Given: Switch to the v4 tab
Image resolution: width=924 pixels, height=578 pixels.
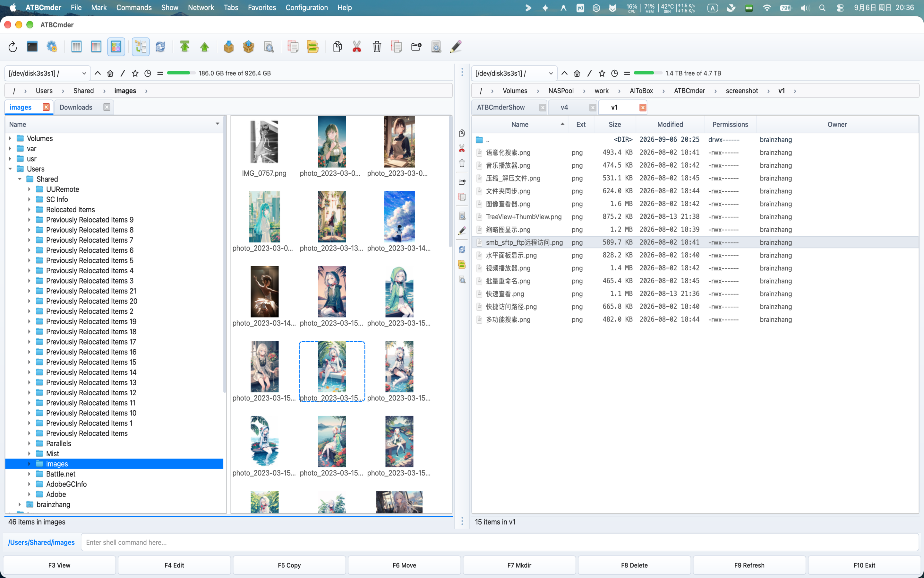Looking at the screenshot, I should click(x=564, y=108).
